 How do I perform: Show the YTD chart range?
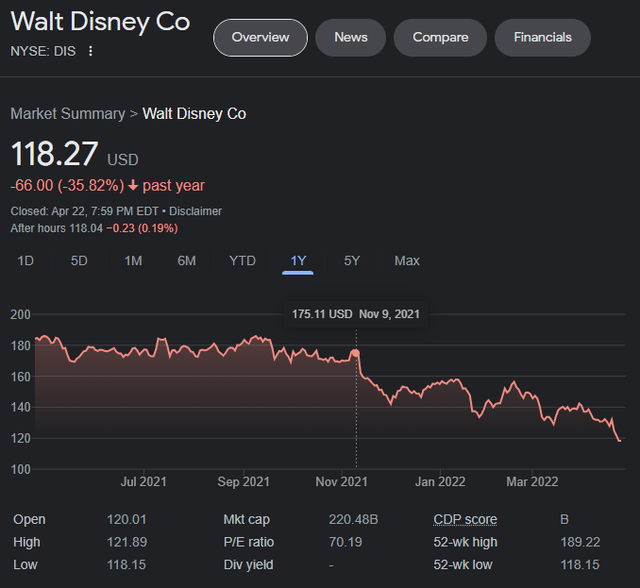(x=242, y=260)
